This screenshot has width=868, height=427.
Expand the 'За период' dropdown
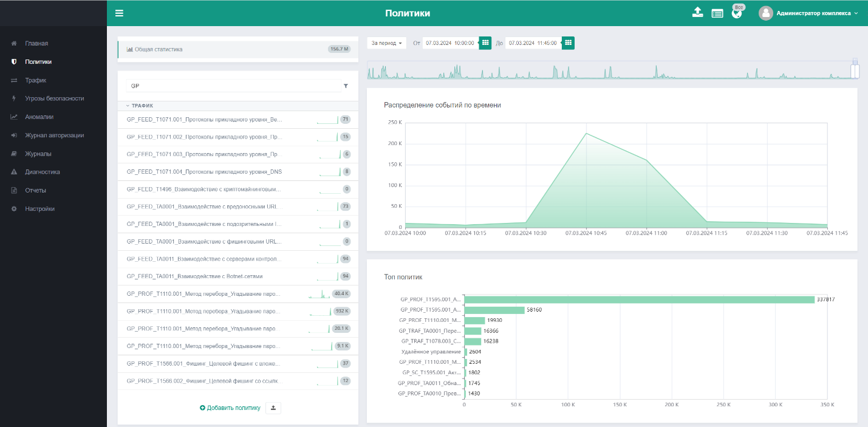pos(387,43)
